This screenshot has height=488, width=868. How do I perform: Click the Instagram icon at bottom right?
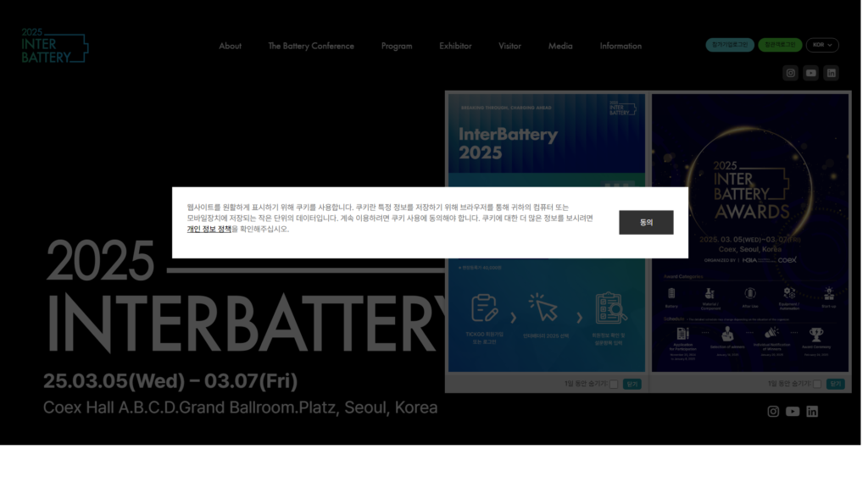(773, 411)
